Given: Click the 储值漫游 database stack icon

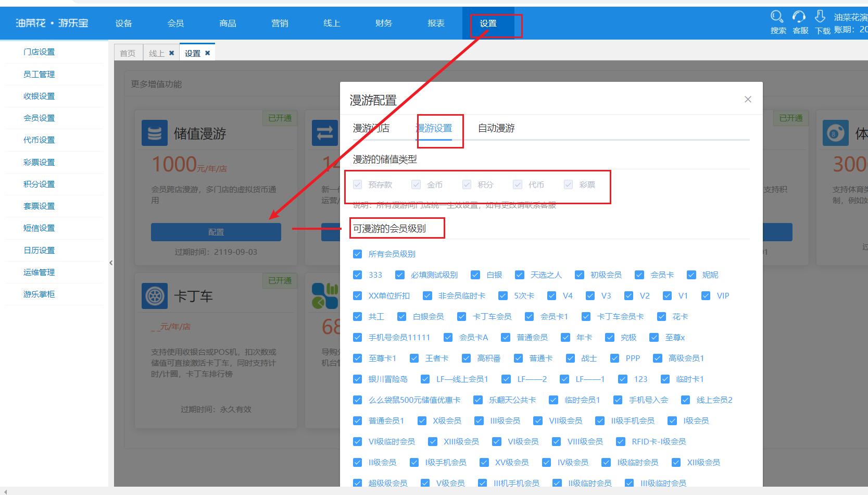Looking at the screenshot, I should (x=155, y=133).
